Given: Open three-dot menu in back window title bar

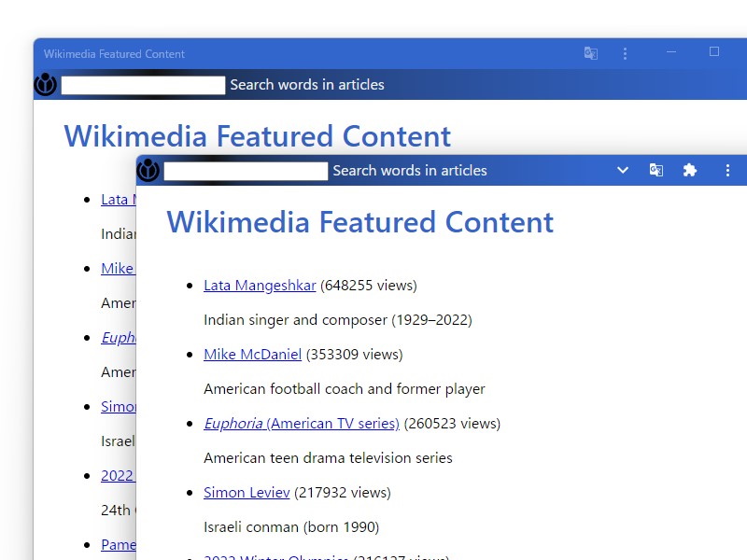Looking at the screenshot, I should [x=625, y=53].
